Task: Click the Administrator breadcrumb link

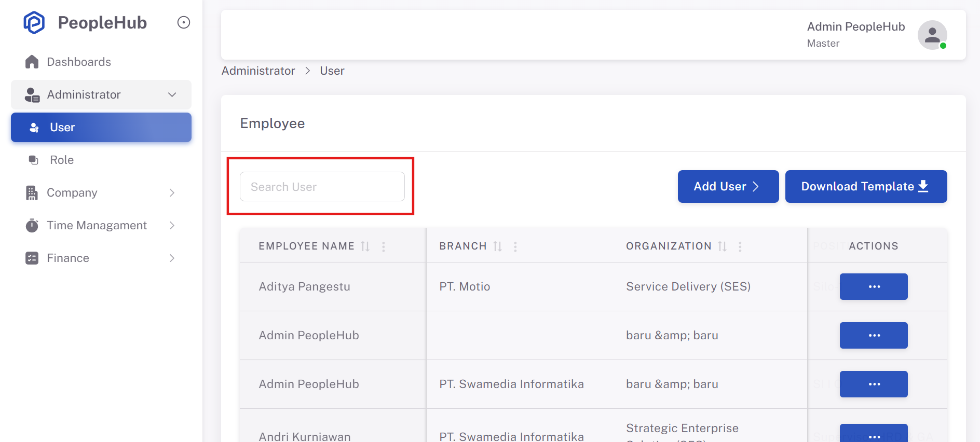Action: [258, 71]
